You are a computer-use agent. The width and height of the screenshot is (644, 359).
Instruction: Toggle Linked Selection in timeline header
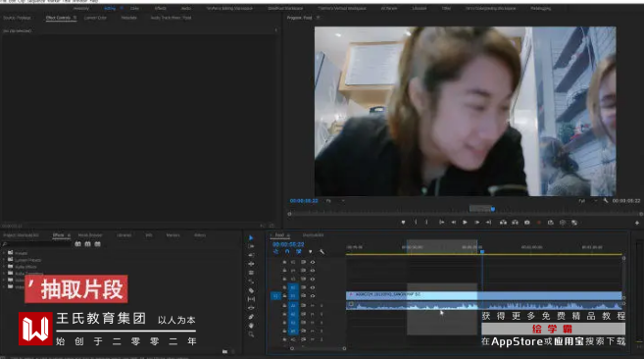point(299,252)
